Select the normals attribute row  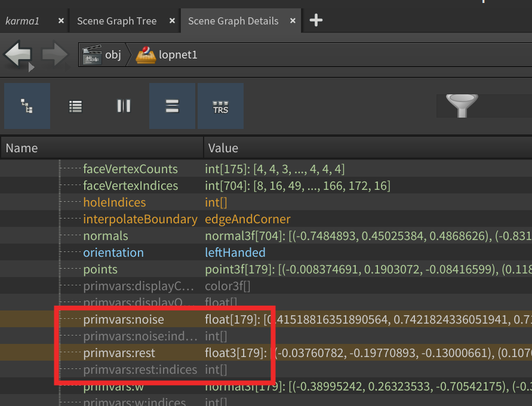coord(266,236)
